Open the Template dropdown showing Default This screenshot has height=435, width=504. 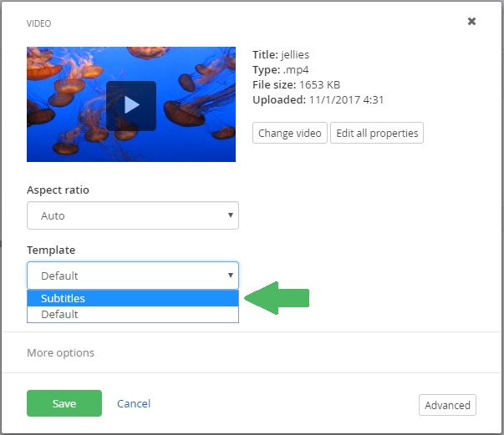pyautogui.click(x=133, y=276)
